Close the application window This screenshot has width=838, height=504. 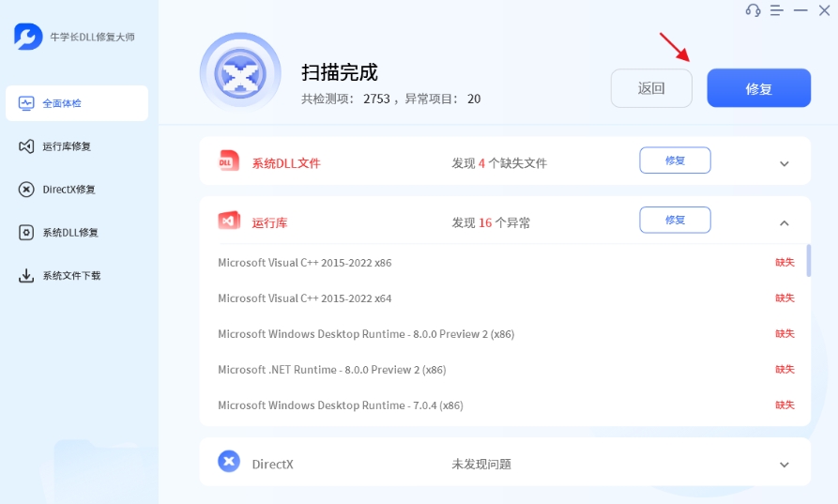824,10
